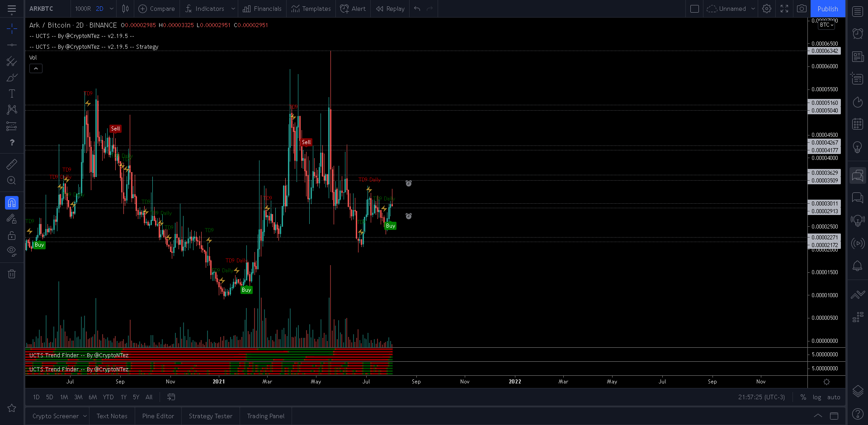Enter fullscreen chart mode
Image resolution: width=868 pixels, height=425 pixels.
[784, 9]
